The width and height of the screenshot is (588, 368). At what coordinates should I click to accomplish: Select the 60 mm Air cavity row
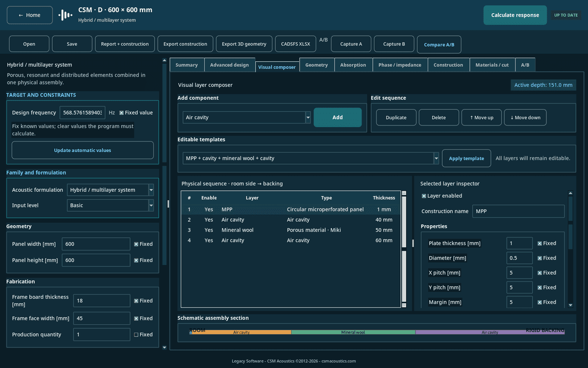pyautogui.click(x=291, y=240)
